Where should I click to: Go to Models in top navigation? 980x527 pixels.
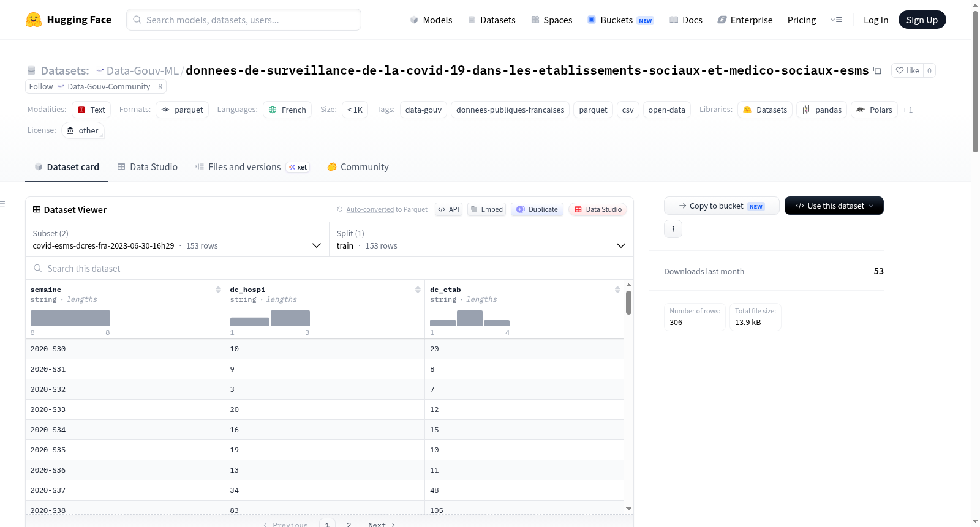coord(431,20)
